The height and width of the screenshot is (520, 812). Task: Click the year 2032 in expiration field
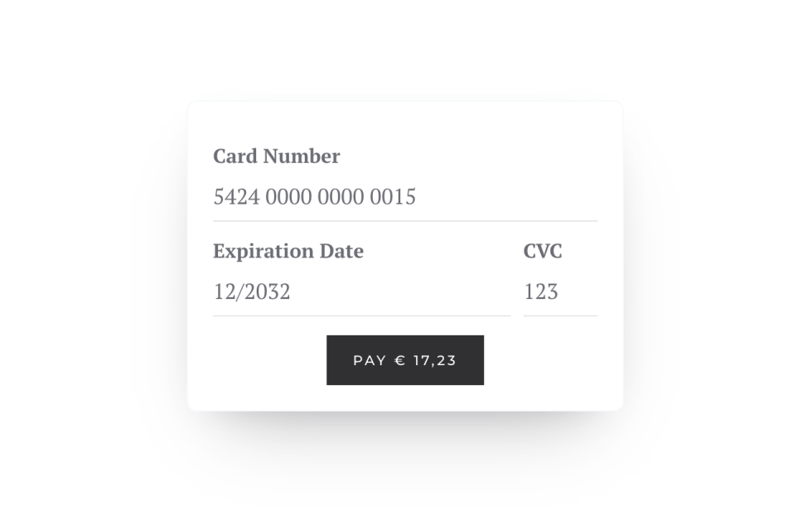click(267, 291)
